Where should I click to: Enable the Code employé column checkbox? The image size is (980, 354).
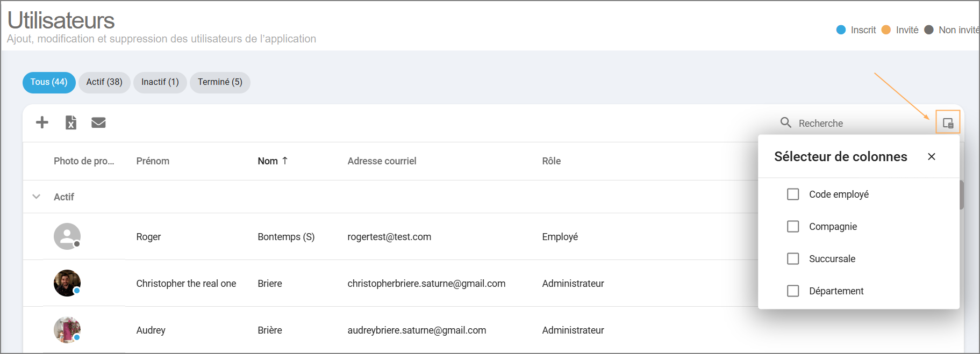coord(793,194)
